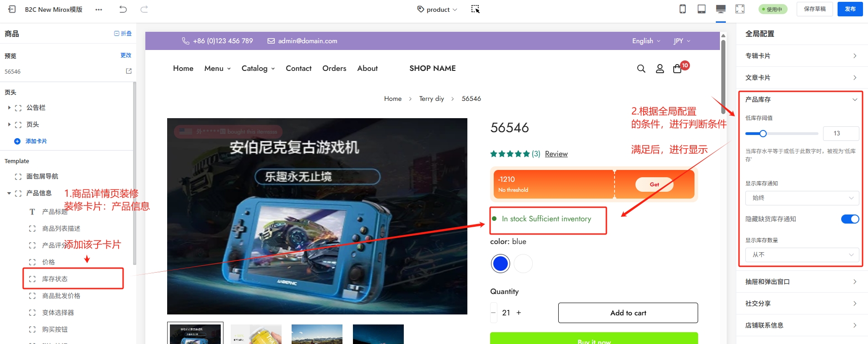868x344 pixels.
Task: Enter fullscreen preview mode
Action: point(740,9)
